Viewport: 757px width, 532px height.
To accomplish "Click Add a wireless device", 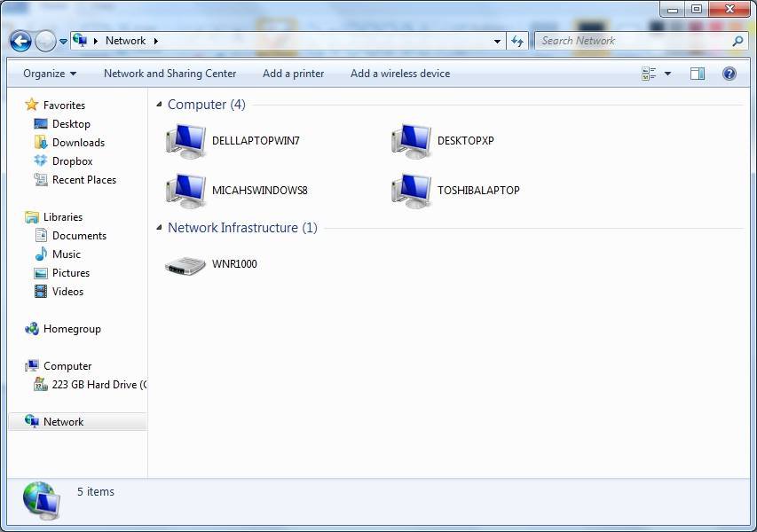I will [399, 74].
